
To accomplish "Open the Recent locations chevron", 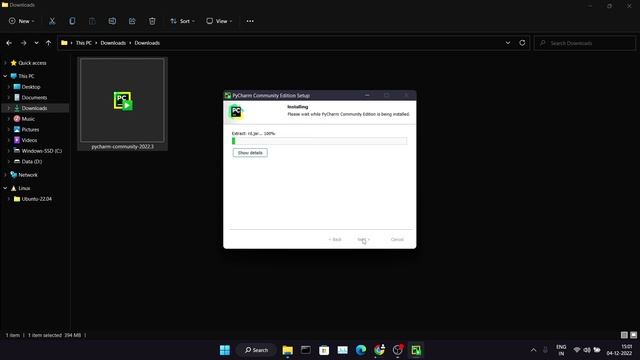I will tap(36, 43).
